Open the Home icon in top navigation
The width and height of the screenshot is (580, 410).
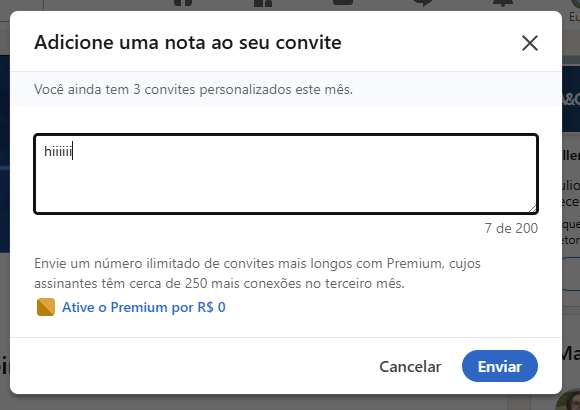coord(183,3)
